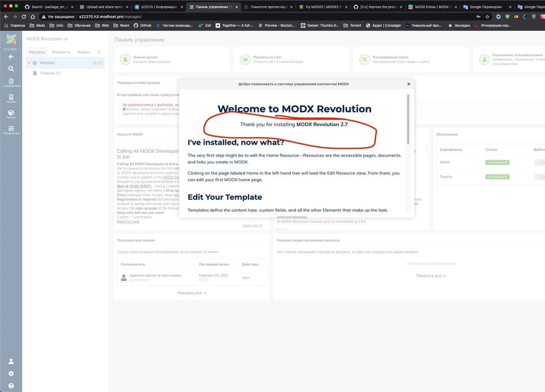Screen dimensions: 545x392
Task: Click the MODX logo in the sidebar
Action: coord(11,39)
